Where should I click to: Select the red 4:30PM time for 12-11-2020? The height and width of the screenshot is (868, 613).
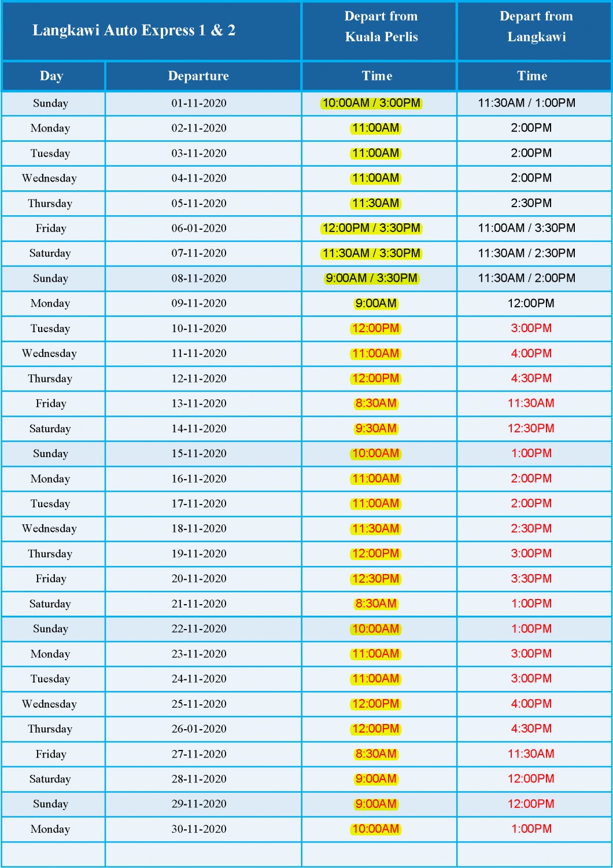[x=531, y=378]
